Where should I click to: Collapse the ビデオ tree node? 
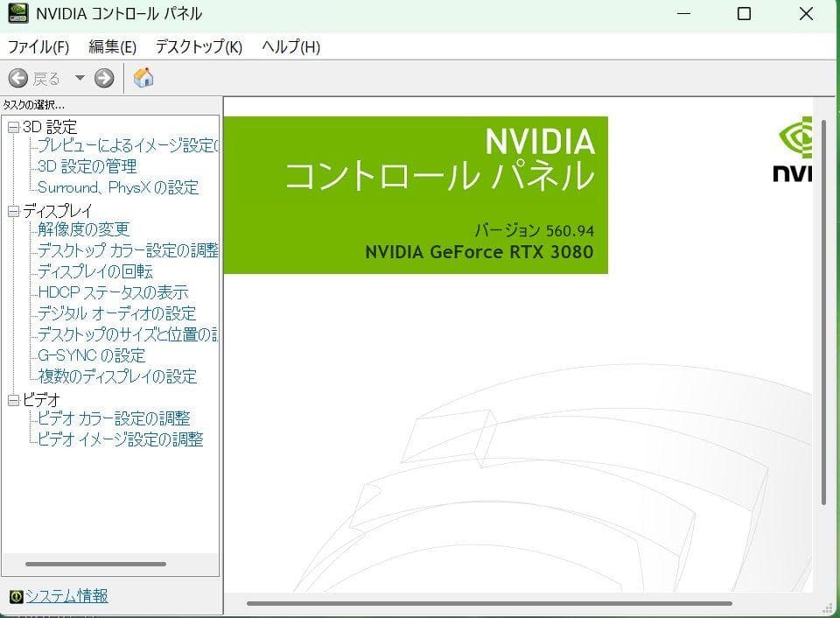click(13, 400)
